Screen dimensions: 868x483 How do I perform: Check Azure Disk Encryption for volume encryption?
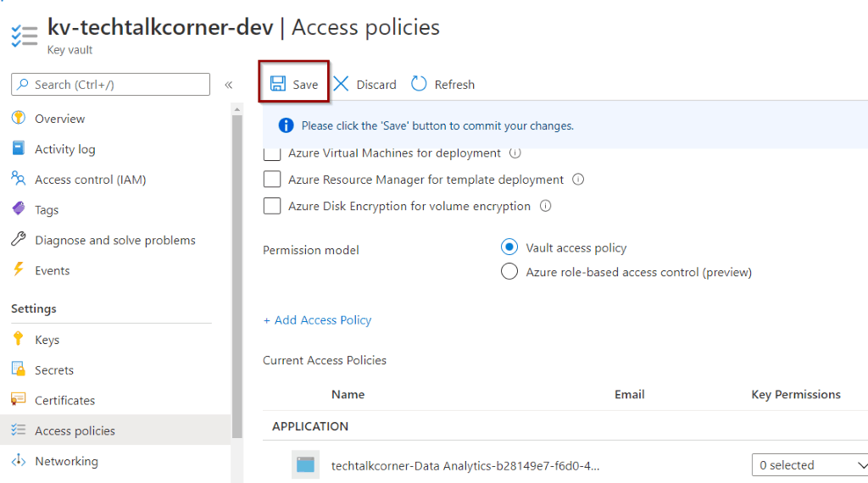(x=272, y=206)
